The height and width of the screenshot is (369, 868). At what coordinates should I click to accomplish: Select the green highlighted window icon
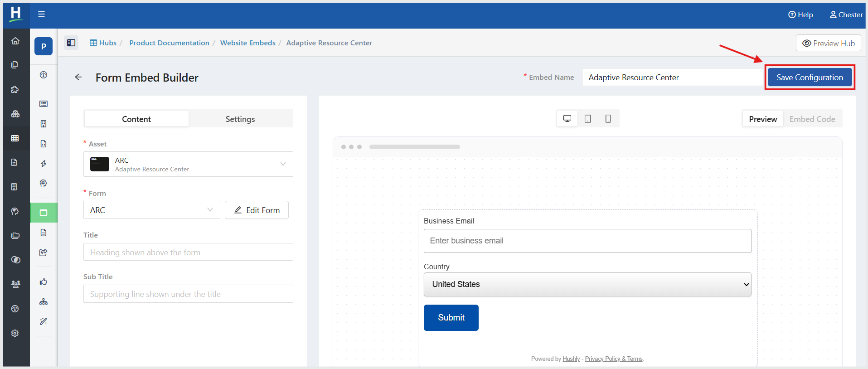pos(44,213)
